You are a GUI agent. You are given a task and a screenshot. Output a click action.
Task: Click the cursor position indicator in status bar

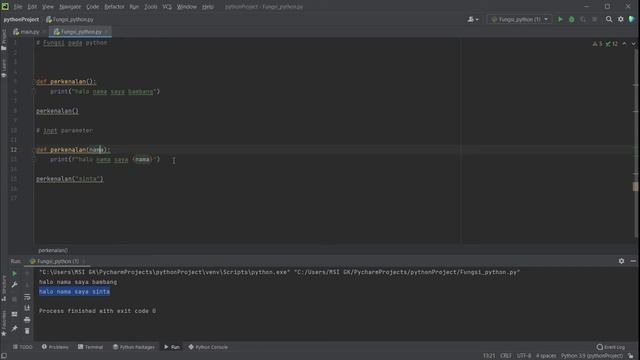(x=489, y=356)
